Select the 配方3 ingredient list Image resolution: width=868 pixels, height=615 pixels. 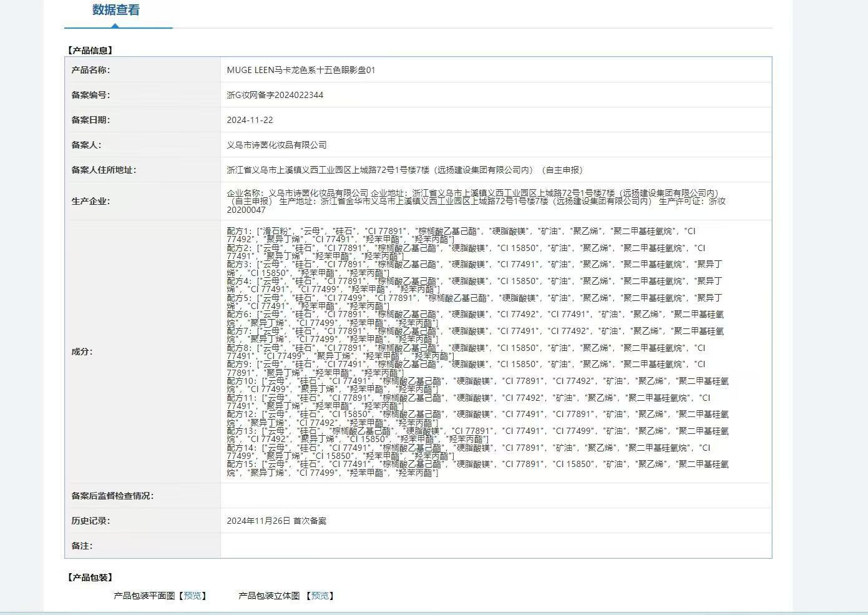[x=474, y=268]
